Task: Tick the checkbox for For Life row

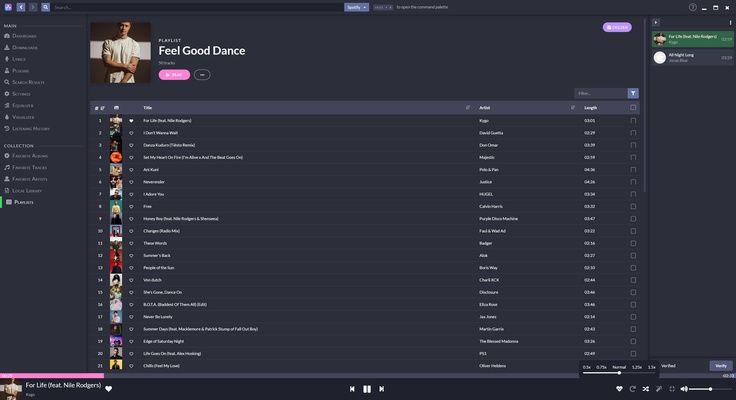Action: click(633, 121)
